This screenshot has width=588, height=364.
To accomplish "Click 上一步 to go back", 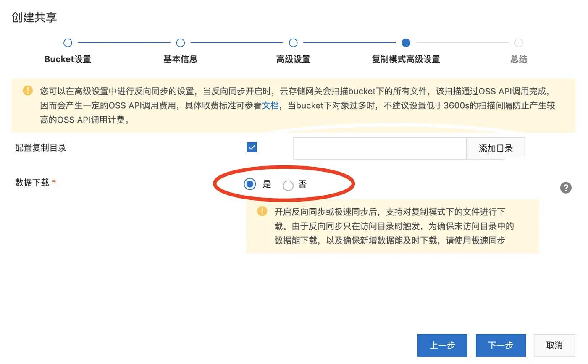I will [442, 345].
